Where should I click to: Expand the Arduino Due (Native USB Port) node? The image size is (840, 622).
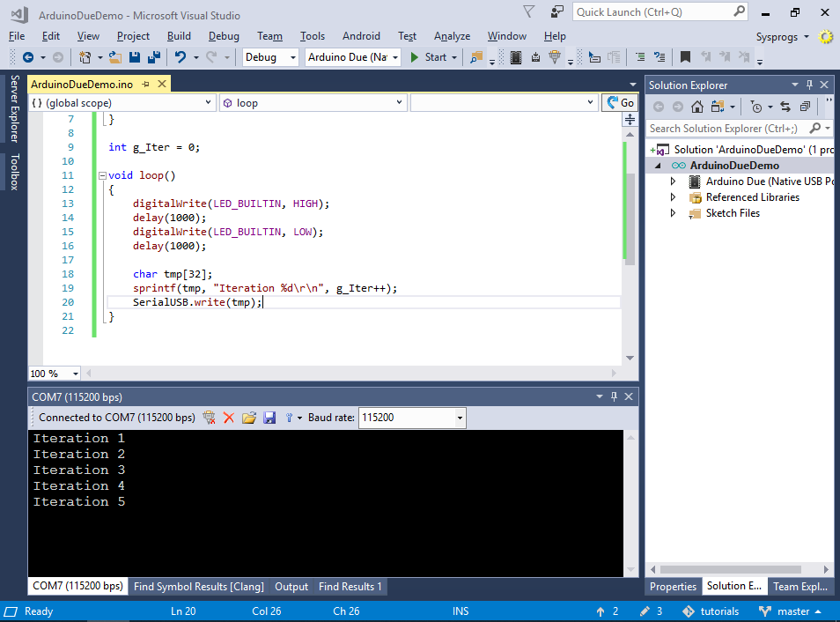(673, 181)
